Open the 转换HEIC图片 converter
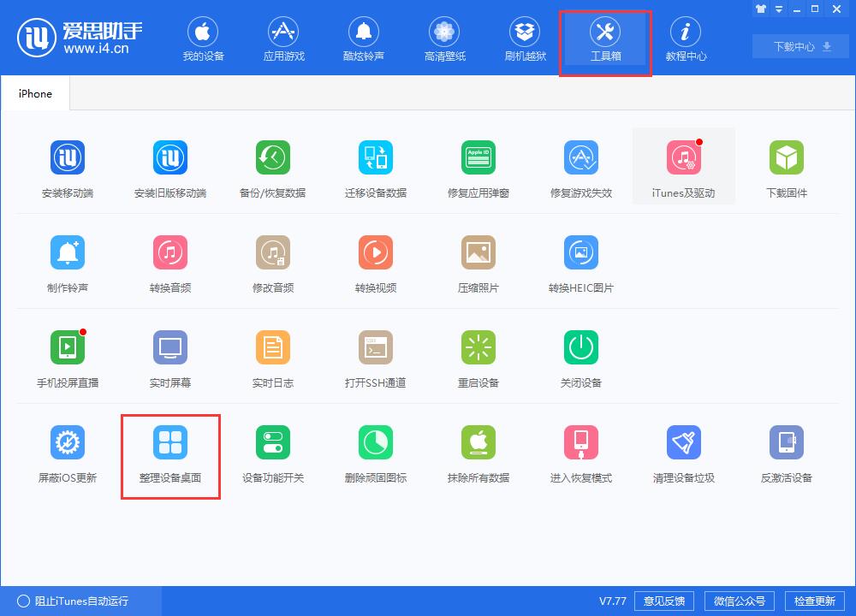This screenshot has width=856, height=616. click(x=581, y=261)
